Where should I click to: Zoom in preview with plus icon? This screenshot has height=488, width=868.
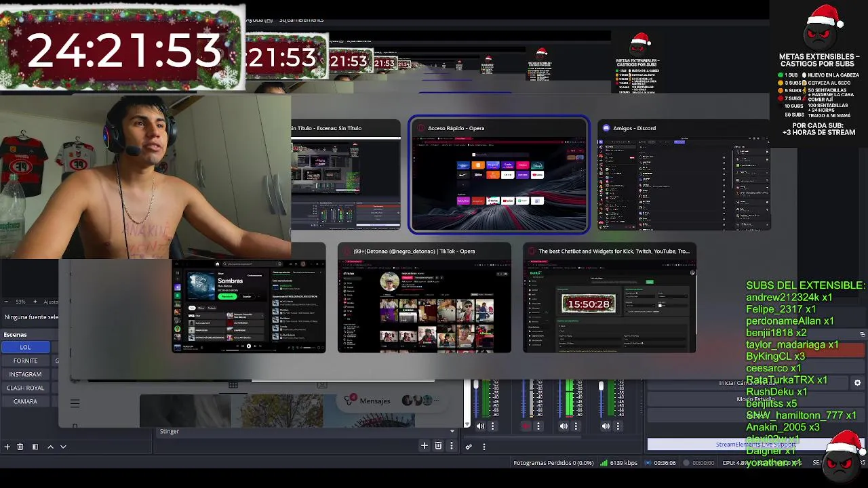point(36,302)
